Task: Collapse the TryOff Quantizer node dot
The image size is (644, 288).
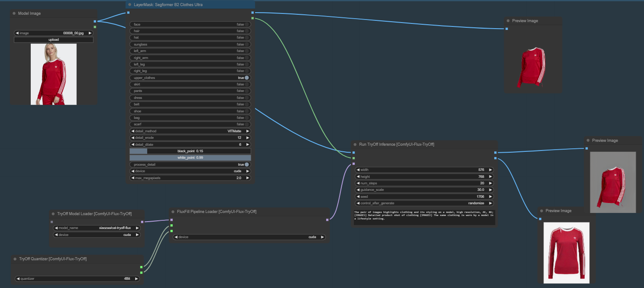Action: click(x=16, y=259)
